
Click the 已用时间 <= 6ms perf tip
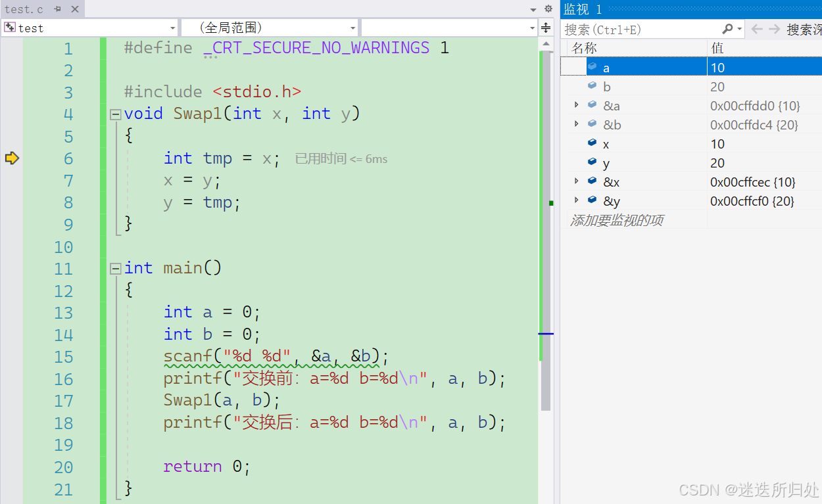[x=341, y=158]
